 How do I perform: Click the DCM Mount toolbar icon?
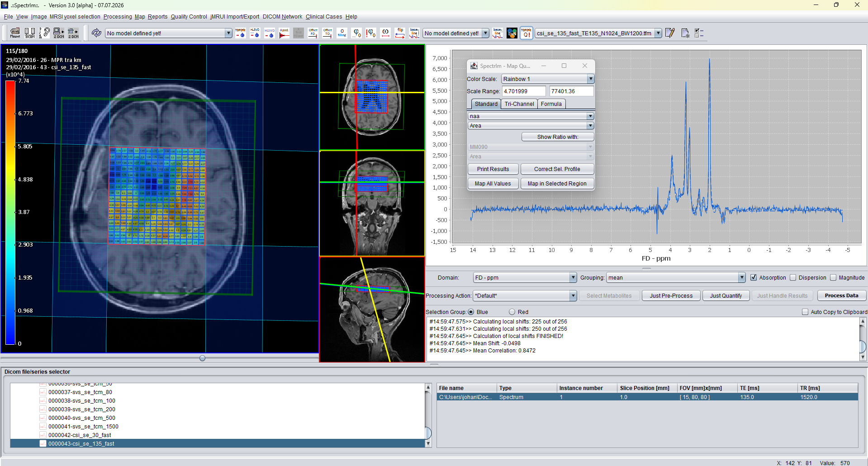15,33
